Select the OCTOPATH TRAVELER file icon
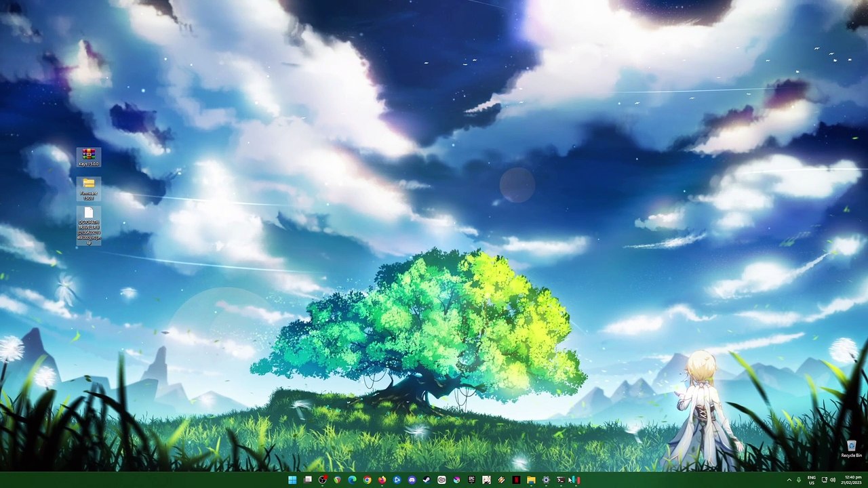 point(88,226)
